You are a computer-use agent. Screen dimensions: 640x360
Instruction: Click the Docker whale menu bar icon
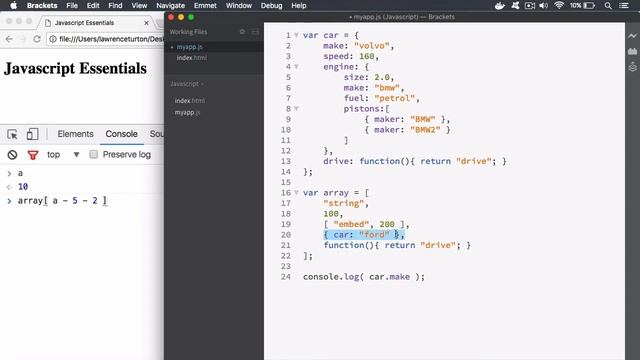(500, 5)
